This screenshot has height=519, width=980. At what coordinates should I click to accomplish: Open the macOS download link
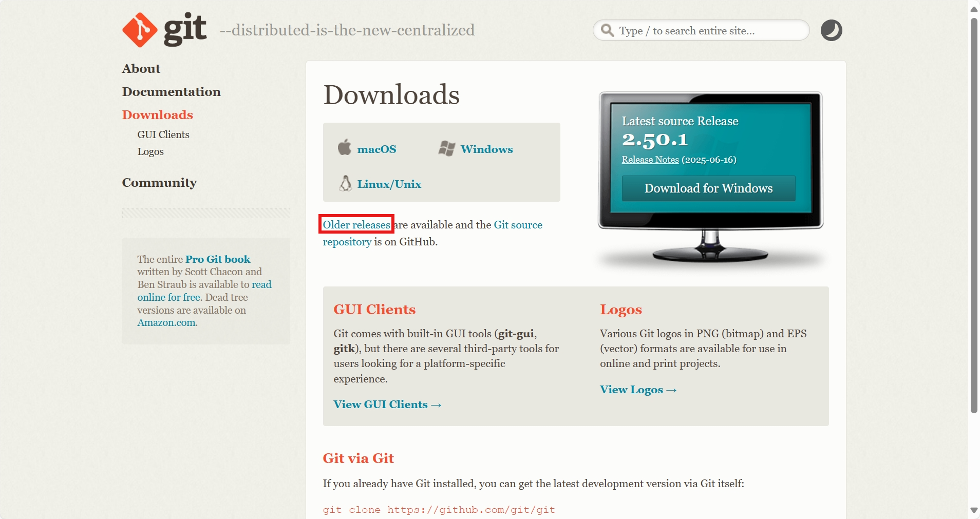[376, 149]
